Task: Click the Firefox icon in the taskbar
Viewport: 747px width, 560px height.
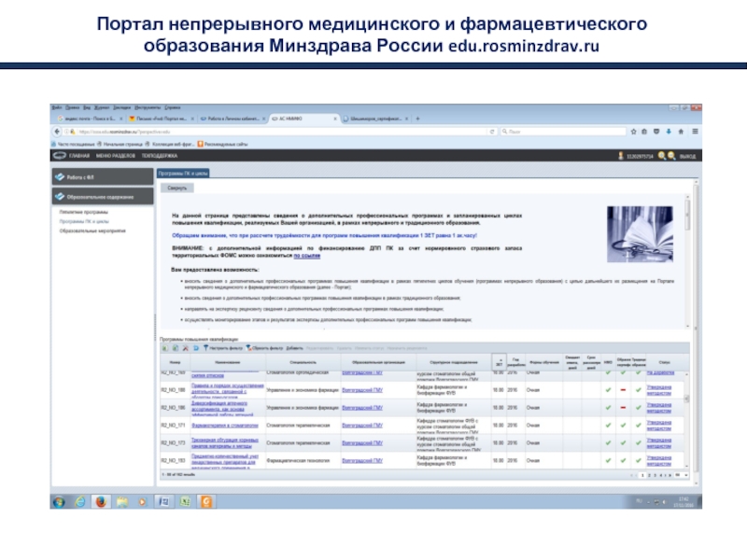Action: coord(99,501)
